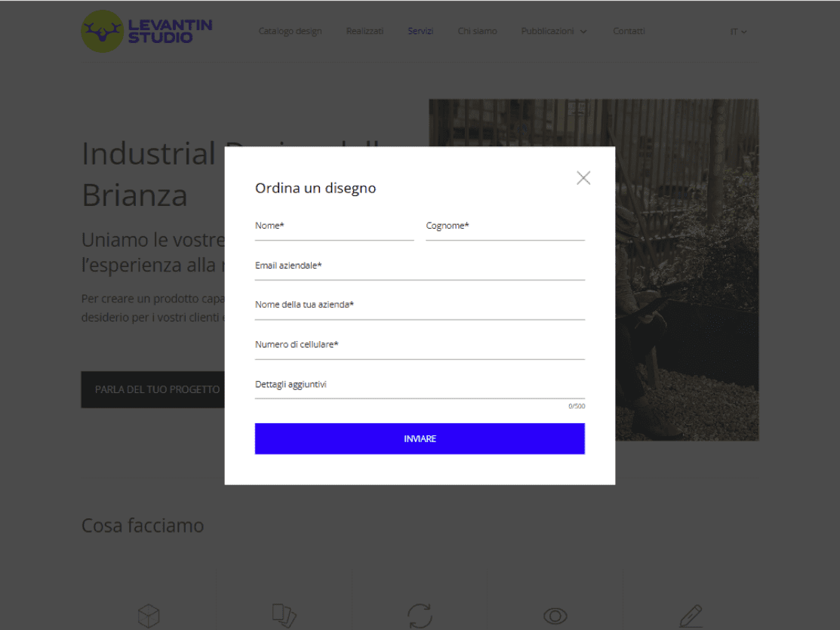
Task: Focus the Cognome input field
Action: pos(505,228)
